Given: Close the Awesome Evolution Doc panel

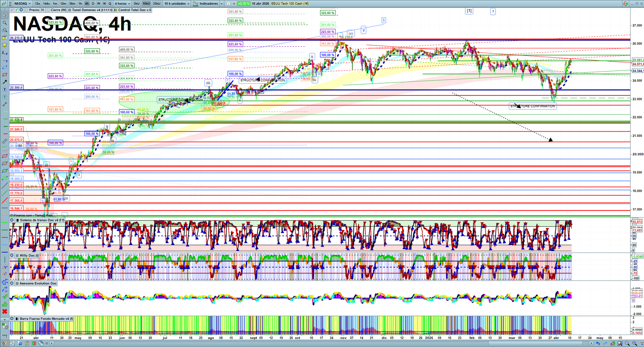Looking at the screenshot, I should tap(12, 283).
